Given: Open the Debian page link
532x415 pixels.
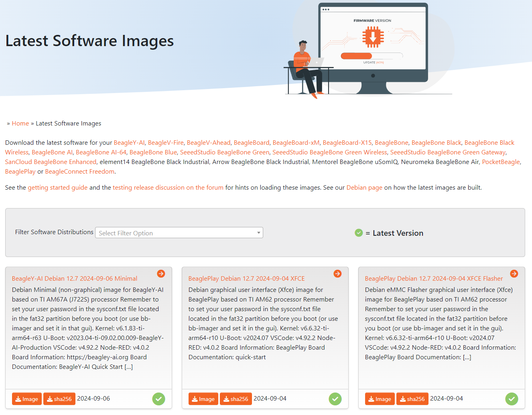Looking at the screenshot, I should 364,188.
